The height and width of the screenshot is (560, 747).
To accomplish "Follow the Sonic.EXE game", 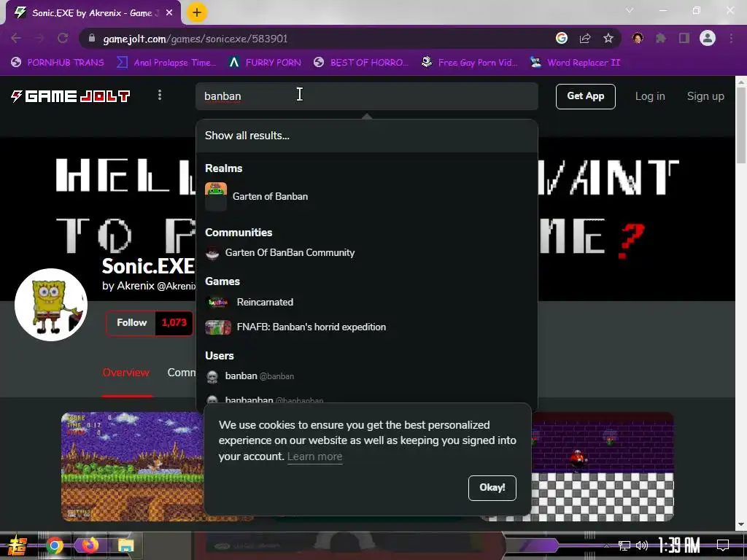I will point(131,323).
